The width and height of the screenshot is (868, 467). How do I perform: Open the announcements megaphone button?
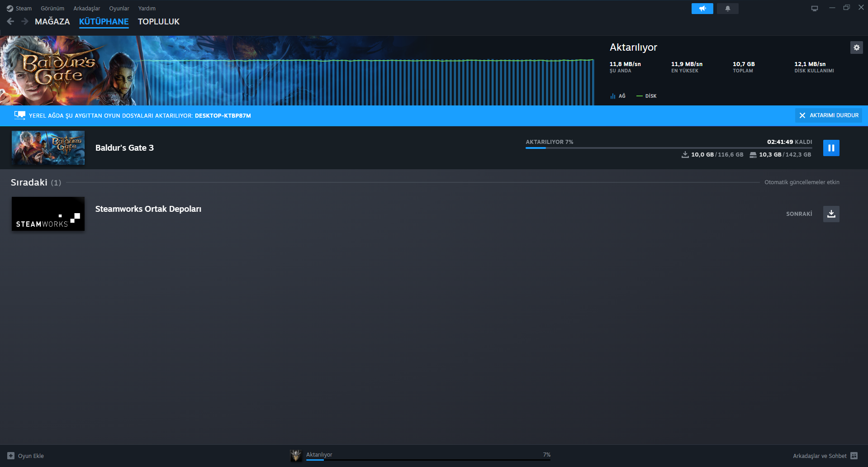click(702, 9)
